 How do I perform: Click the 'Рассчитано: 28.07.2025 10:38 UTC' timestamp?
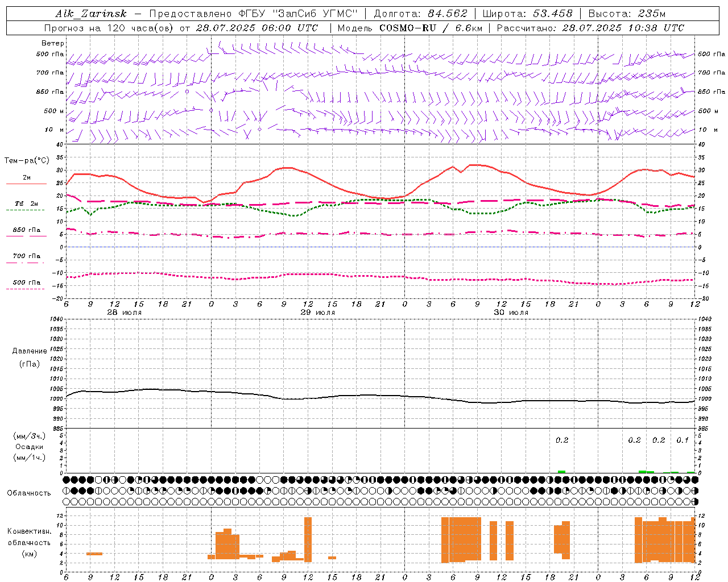click(590, 28)
